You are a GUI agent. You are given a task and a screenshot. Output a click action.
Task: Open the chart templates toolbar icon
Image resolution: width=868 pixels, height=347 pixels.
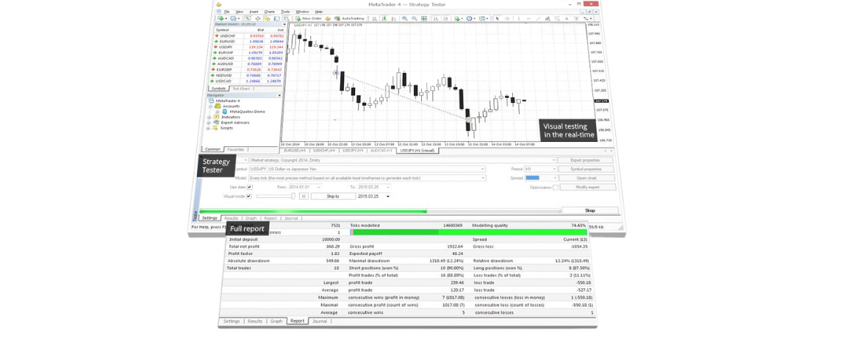click(482, 18)
